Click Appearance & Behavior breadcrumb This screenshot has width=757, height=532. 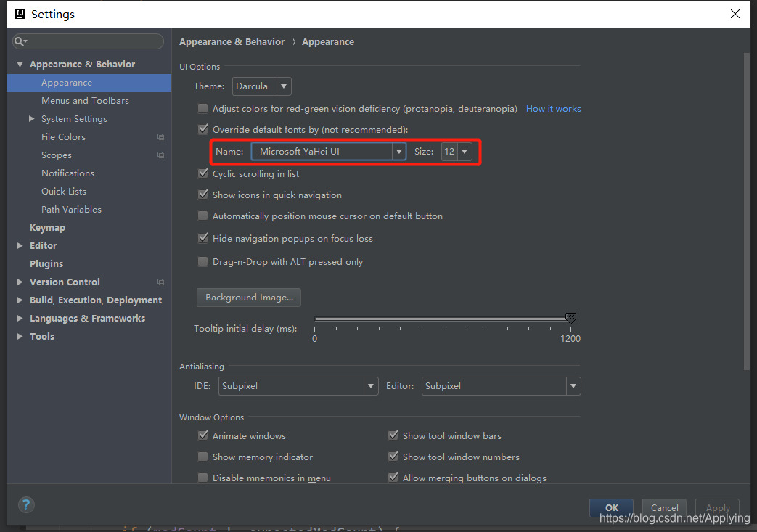coord(232,42)
